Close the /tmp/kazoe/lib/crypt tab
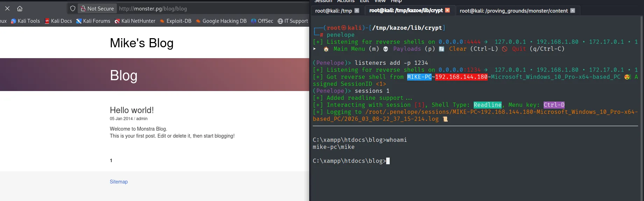 point(447,10)
